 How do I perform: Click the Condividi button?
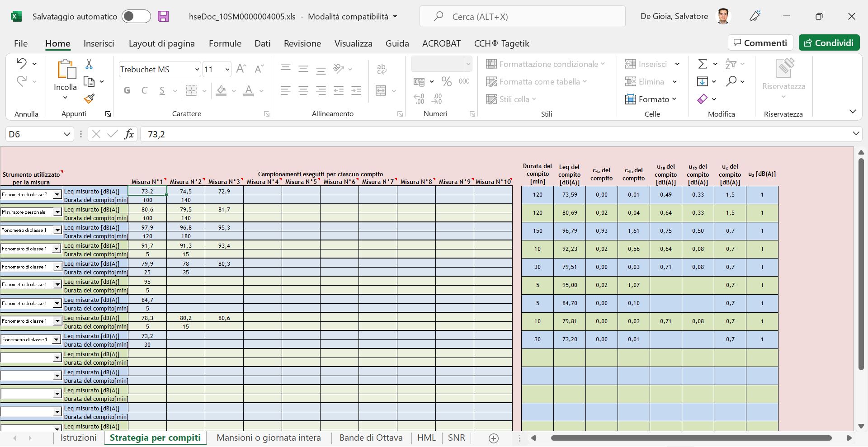coord(829,43)
